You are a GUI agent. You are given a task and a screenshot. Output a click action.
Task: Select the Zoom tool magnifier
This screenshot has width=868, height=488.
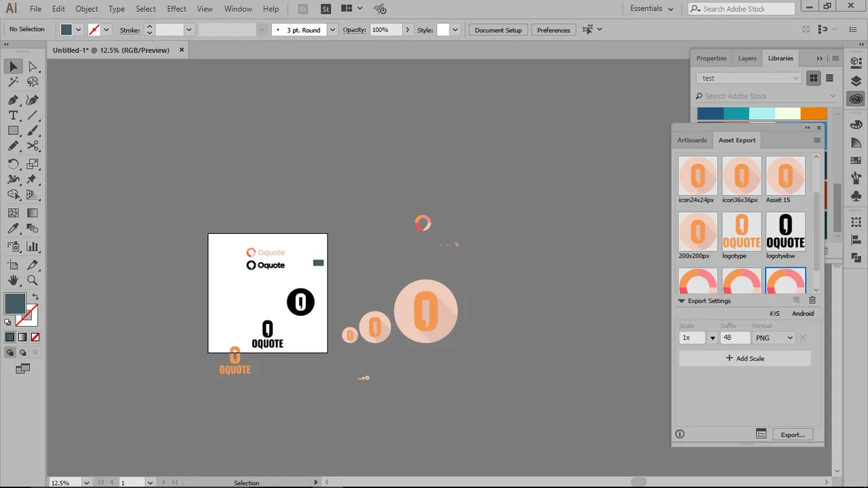[33, 280]
